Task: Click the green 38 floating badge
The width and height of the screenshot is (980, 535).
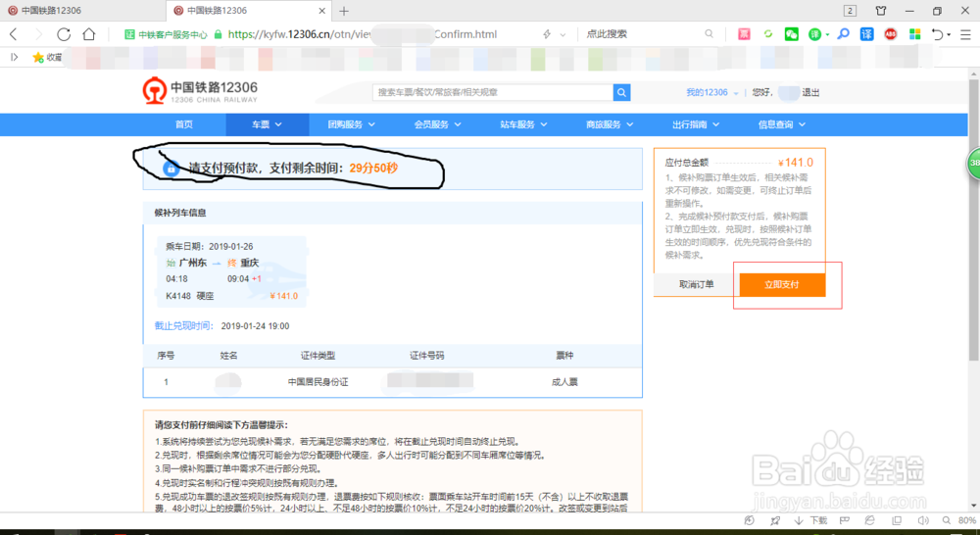Action: click(974, 163)
